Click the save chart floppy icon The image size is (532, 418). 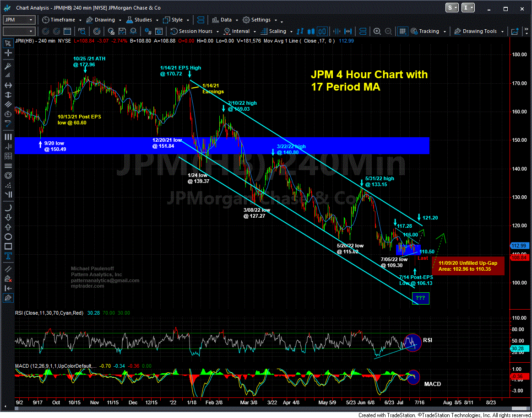click(x=122, y=31)
